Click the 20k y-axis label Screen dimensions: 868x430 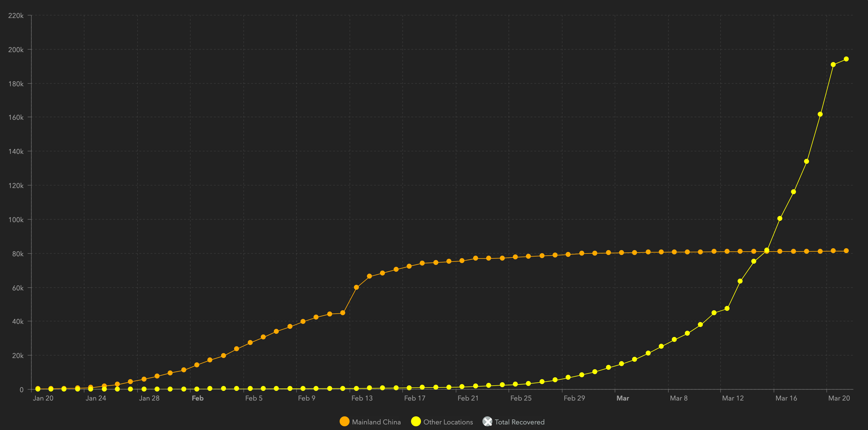[18, 355]
